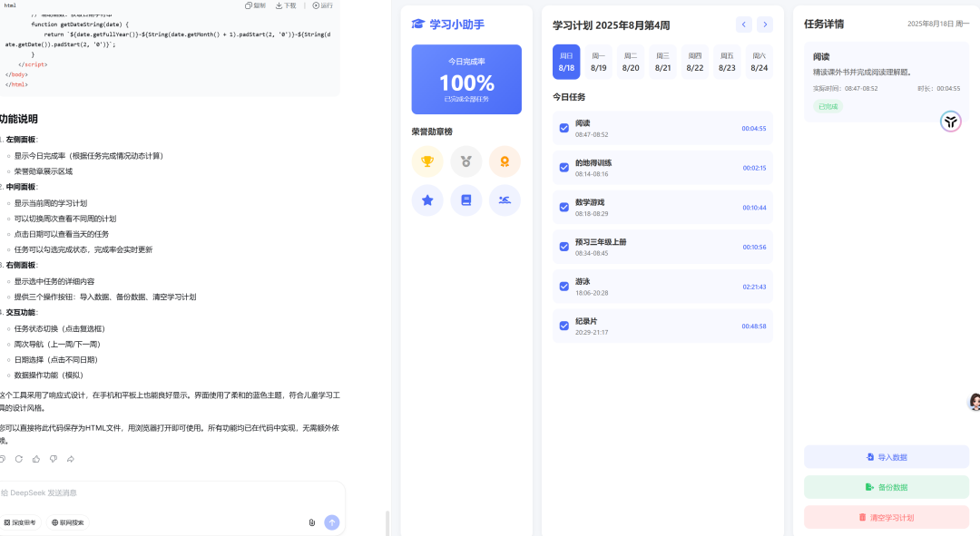Click the swimmer badge icon
Image resolution: width=980 pixels, height=536 pixels.
coord(505,200)
